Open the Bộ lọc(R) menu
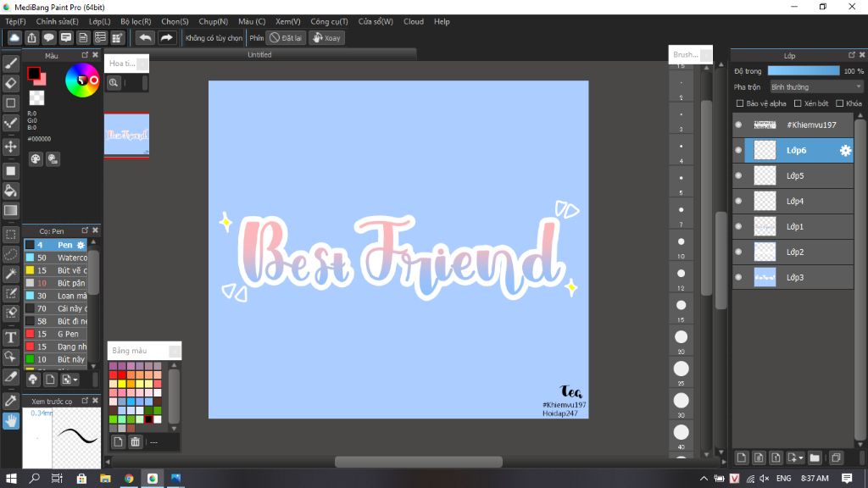Viewport: 868px width, 488px height. (x=136, y=21)
